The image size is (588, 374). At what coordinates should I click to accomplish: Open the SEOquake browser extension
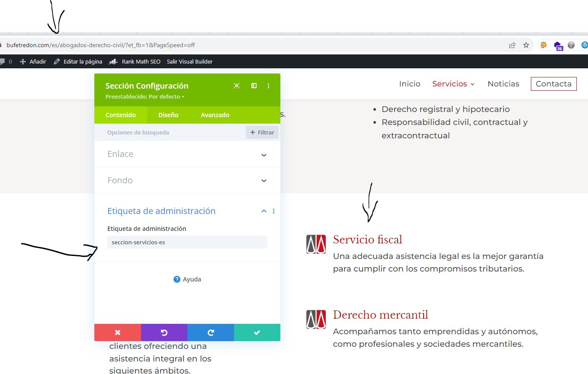click(x=543, y=45)
